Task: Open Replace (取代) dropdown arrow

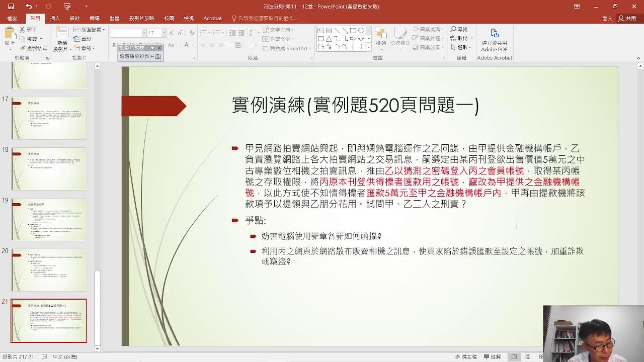Action: click(x=471, y=39)
